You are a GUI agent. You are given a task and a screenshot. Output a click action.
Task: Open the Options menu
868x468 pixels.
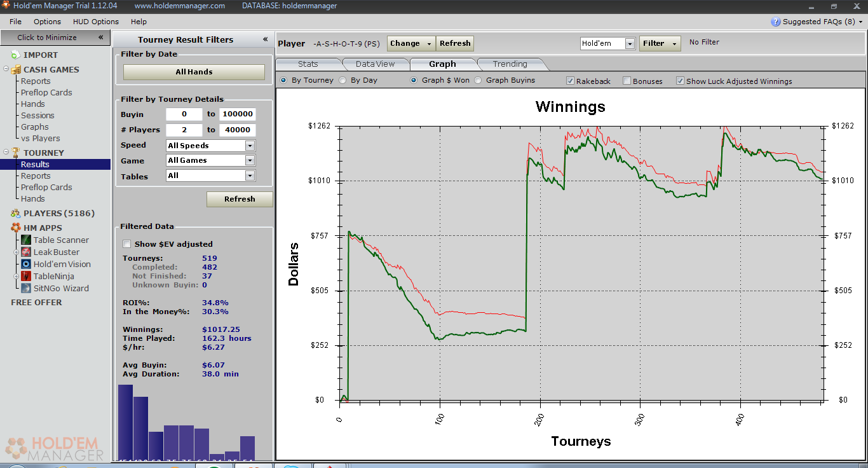coord(48,22)
